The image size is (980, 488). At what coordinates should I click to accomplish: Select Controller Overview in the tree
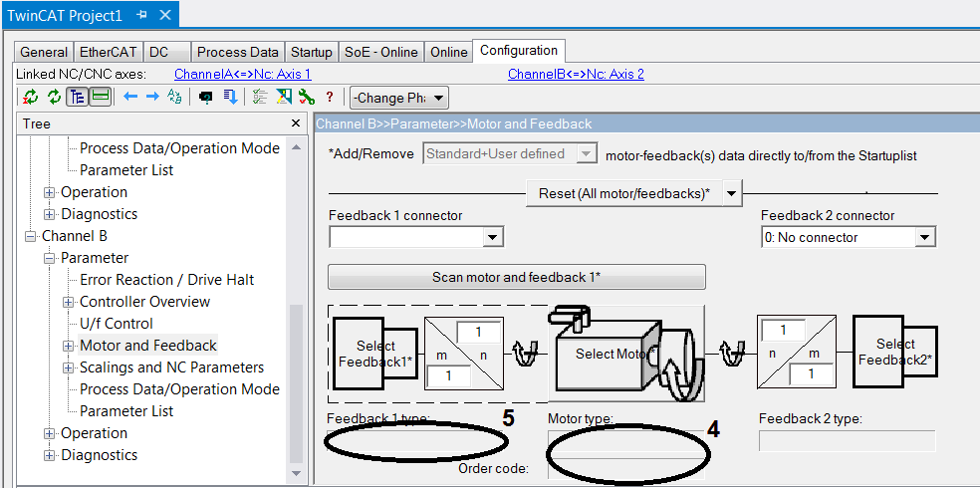click(x=145, y=302)
